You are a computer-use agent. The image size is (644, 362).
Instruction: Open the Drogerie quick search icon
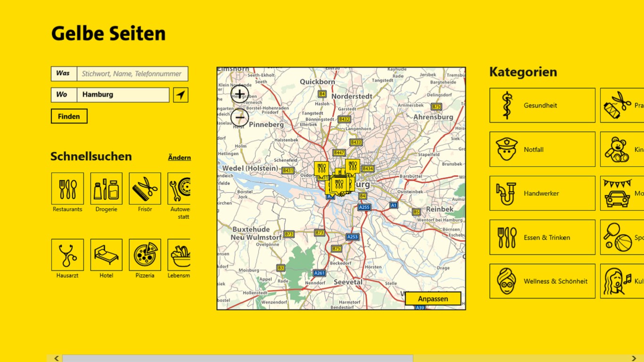106,189
